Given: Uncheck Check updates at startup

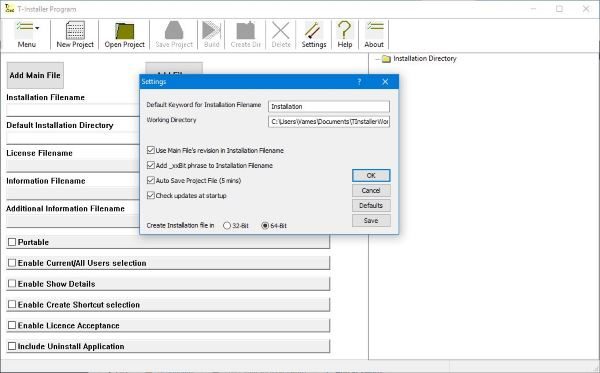Looking at the screenshot, I should 151,195.
